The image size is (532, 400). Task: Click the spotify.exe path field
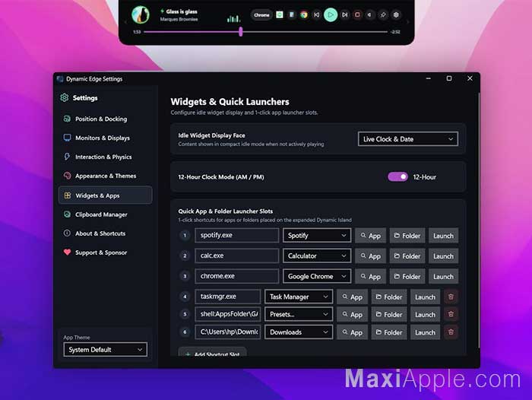pos(237,235)
